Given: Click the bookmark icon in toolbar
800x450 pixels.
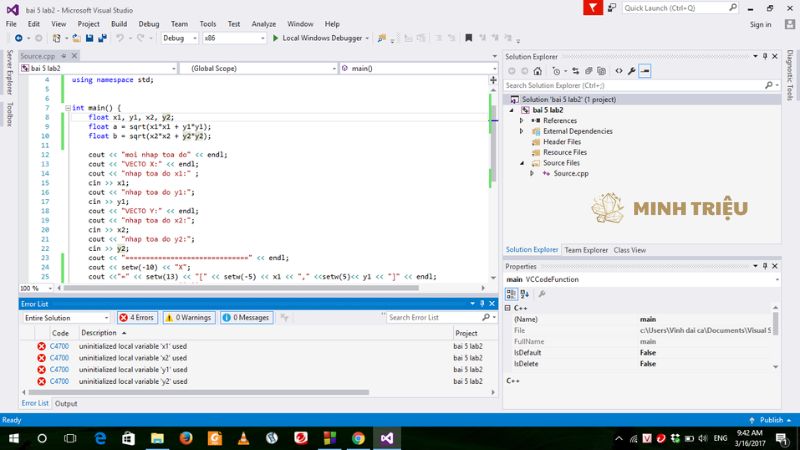Looking at the screenshot, I should (x=468, y=38).
